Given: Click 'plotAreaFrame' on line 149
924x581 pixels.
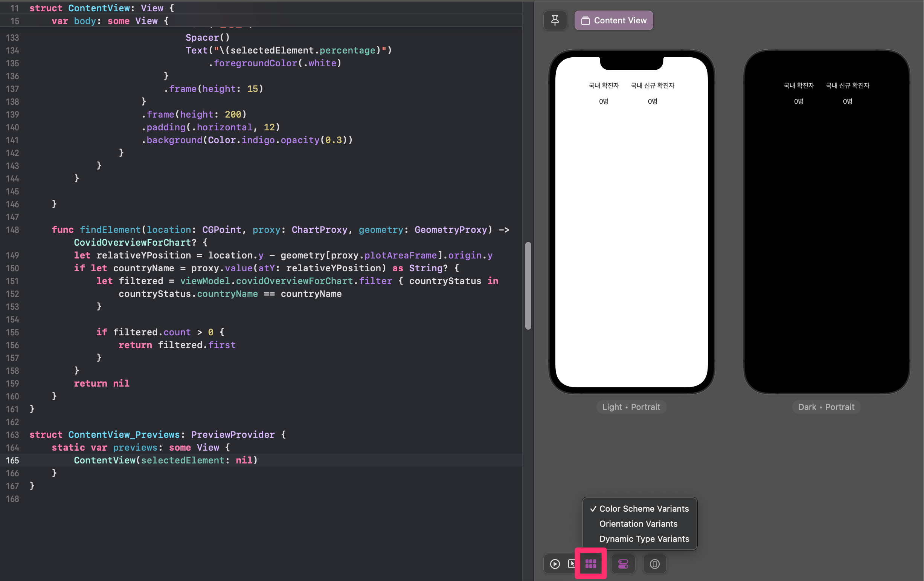Looking at the screenshot, I should [x=401, y=255].
